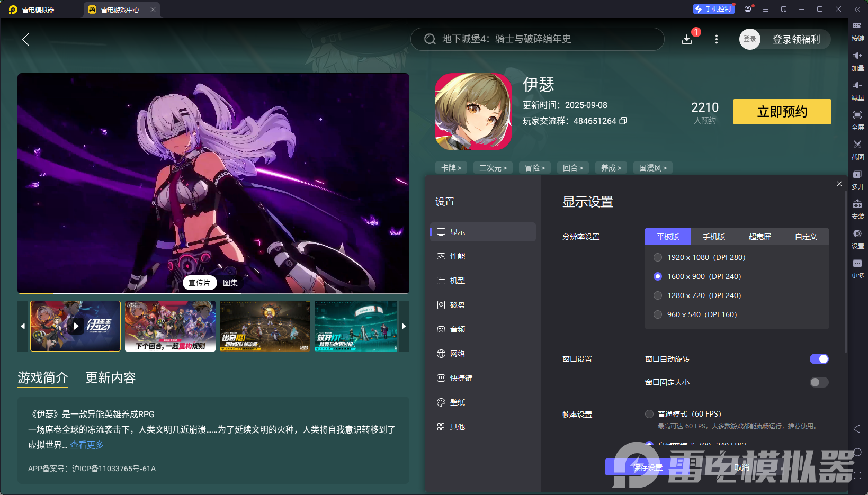Show previous thumbnails with left arrow
The image size is (868, 495).
point(23,326)
